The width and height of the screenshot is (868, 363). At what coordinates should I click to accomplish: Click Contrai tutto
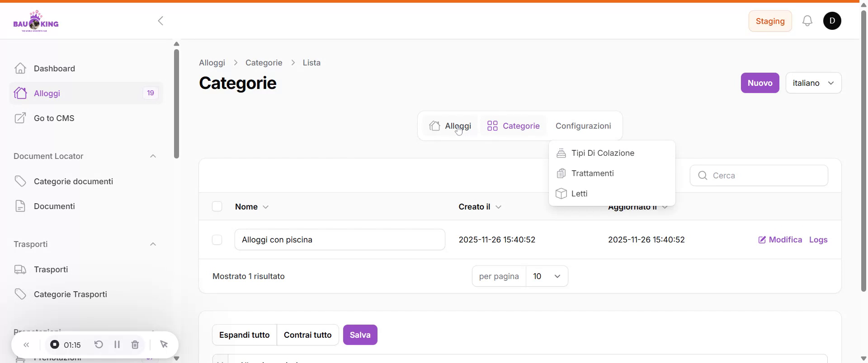pos(308,335)
